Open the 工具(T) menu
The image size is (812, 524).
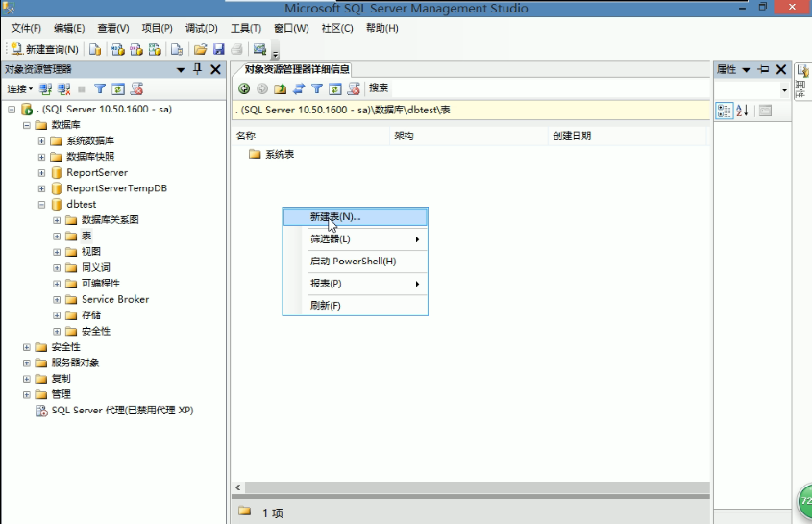pyautogui.click(x=246, y=28)
